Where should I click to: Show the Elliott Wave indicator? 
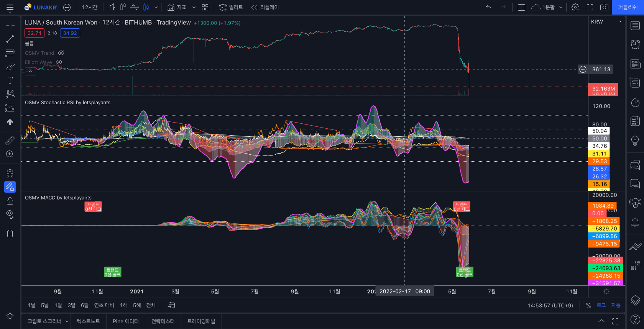click(59, 62)
